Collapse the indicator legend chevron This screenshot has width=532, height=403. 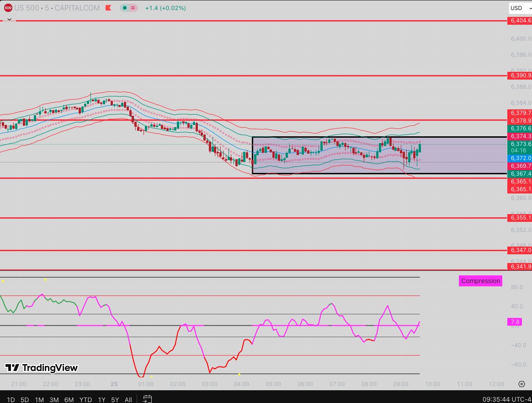tap(9, 19)
